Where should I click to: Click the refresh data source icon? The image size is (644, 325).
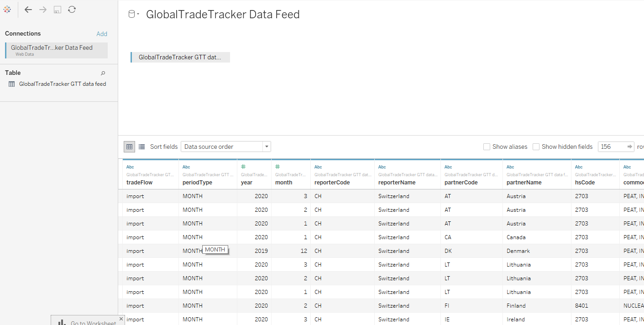pyautogui.click(x=72, y=10)
